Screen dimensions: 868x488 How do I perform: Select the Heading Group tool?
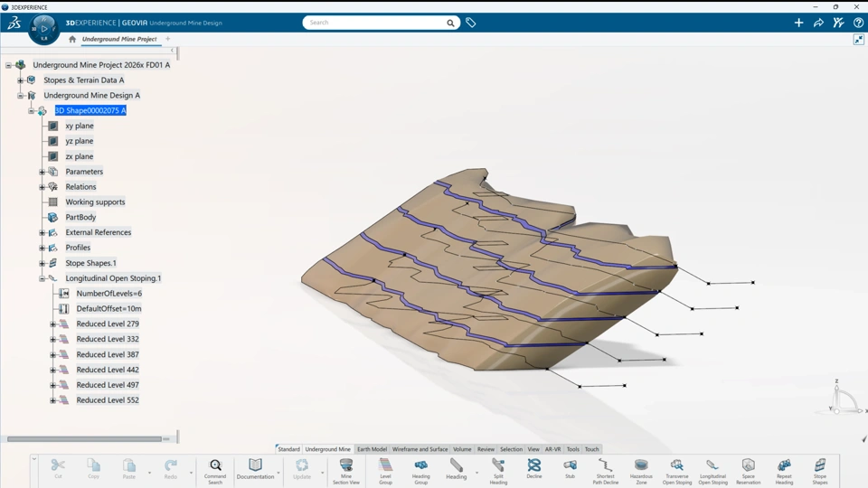[420, 472]
